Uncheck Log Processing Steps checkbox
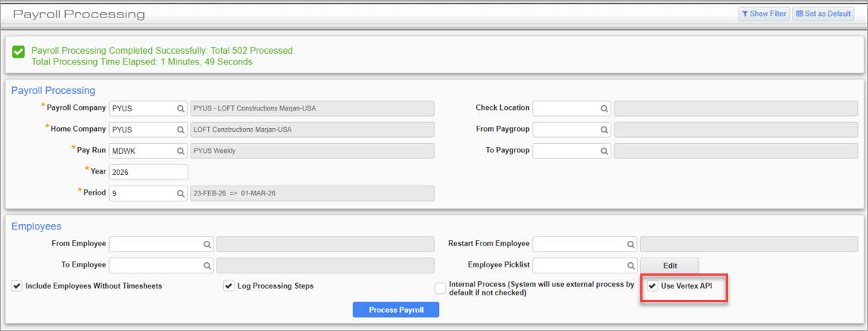Screen dimensions: 868x331 229,286
